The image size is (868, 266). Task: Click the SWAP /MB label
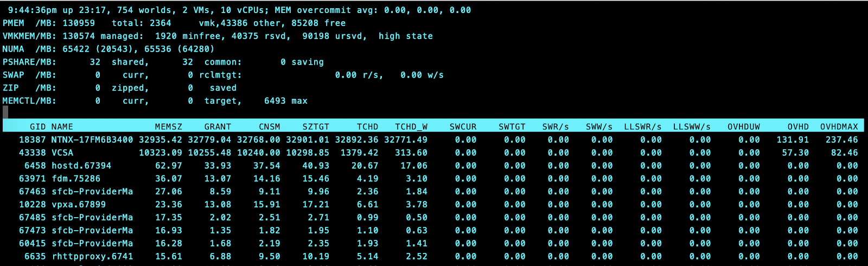[29, 75]
